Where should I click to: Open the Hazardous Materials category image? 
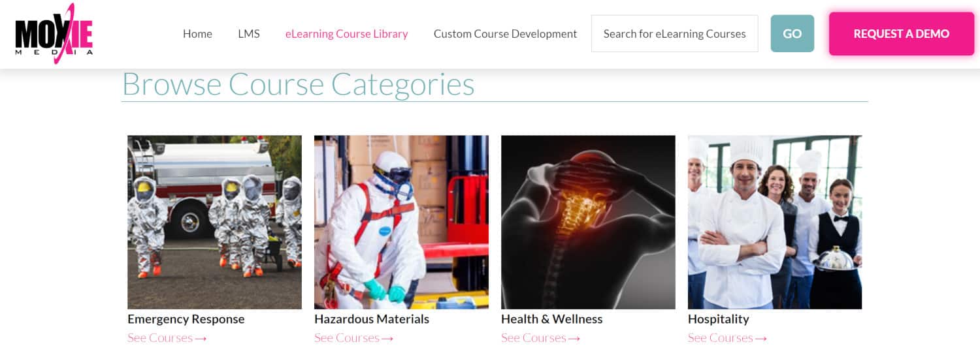pyautogui.click(x=401, y=222)
